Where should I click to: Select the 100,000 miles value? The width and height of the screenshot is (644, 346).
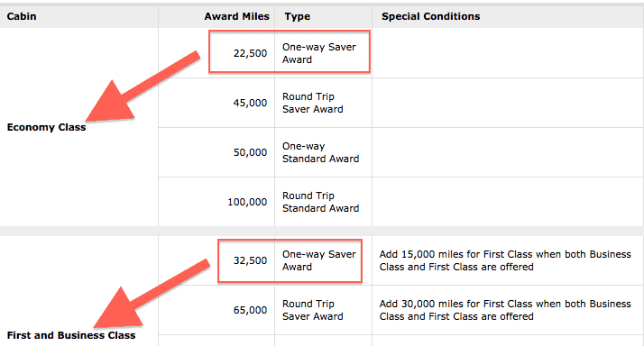pyautogui.click(x=247, y=202)
